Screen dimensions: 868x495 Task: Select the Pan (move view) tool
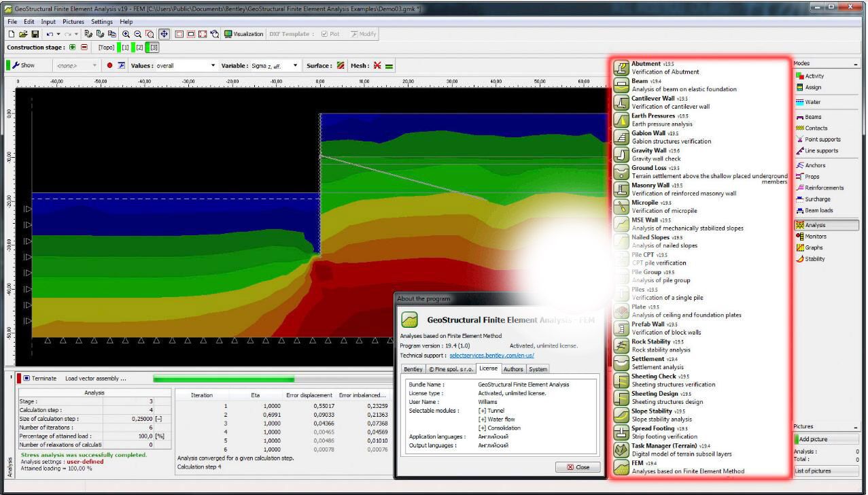tap(164, 34)
